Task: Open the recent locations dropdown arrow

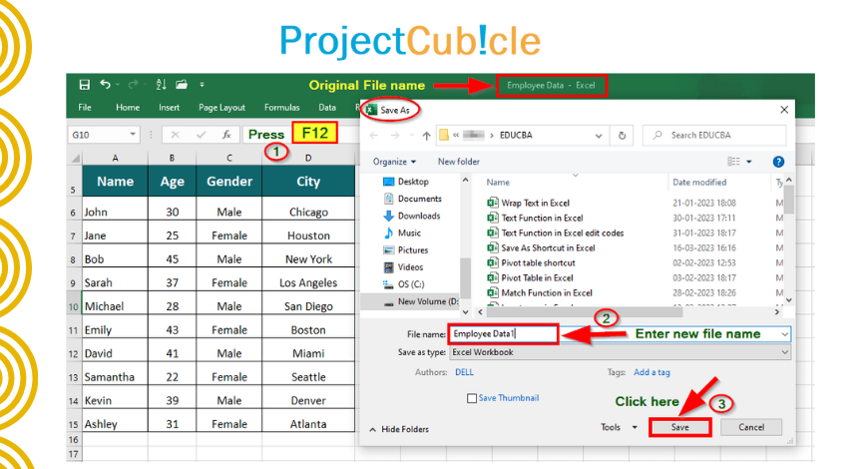Action: (x=411, y=135)
